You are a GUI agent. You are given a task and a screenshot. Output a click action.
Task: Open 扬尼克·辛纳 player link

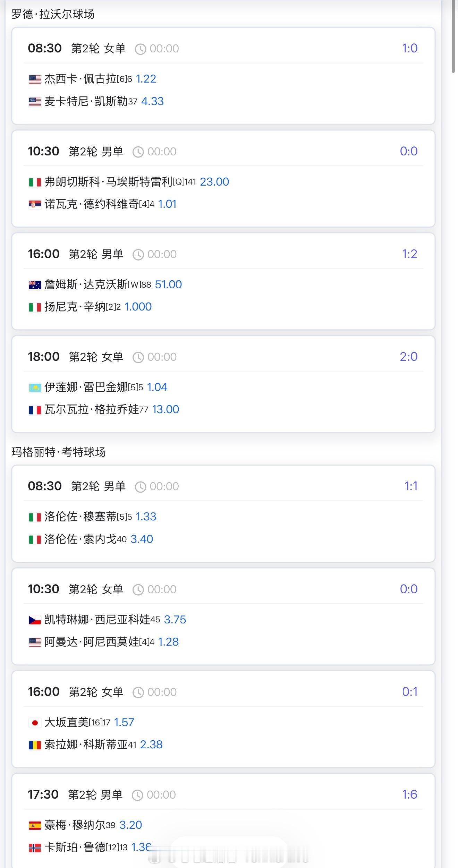click(75, 307)
